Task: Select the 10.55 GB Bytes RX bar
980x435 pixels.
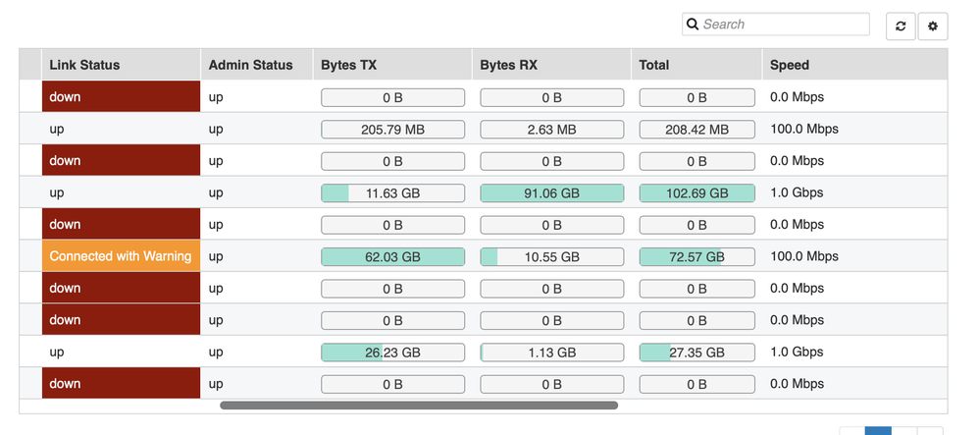Action: [x=551, y=256]
